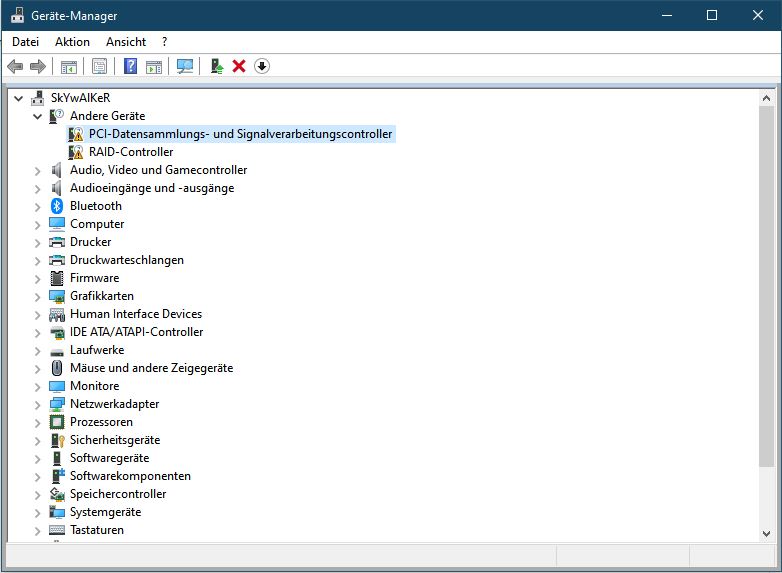This screenshot has height=573, width=782.
Task: Open the Aktion menu
Action: point(72,42)
